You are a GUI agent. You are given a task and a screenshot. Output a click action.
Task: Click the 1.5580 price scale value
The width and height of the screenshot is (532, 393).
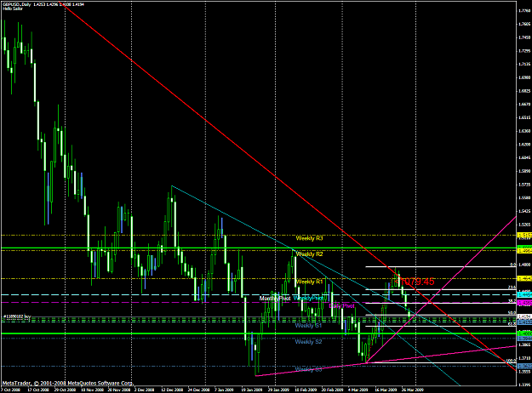[524, 197]
